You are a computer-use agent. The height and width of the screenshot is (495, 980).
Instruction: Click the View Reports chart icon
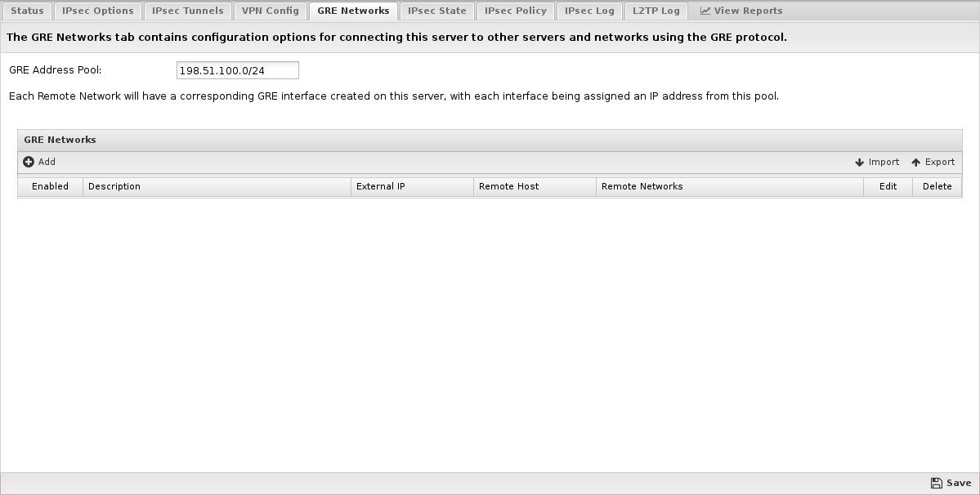705,11
